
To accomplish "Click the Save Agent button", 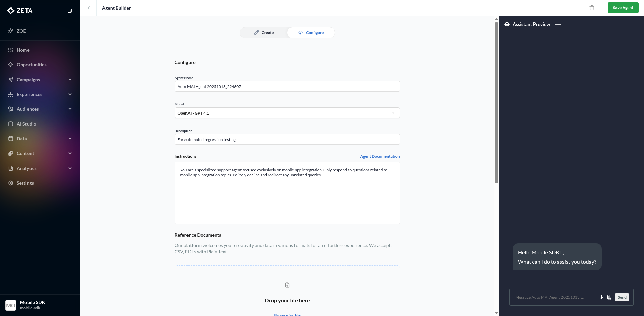I will pos(623,8).
